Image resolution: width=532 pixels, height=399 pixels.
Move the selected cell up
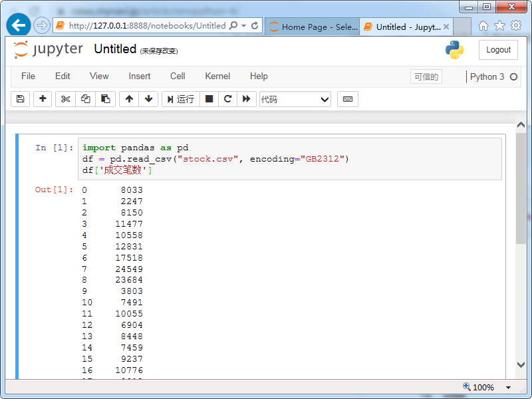(x=130, y=98)
